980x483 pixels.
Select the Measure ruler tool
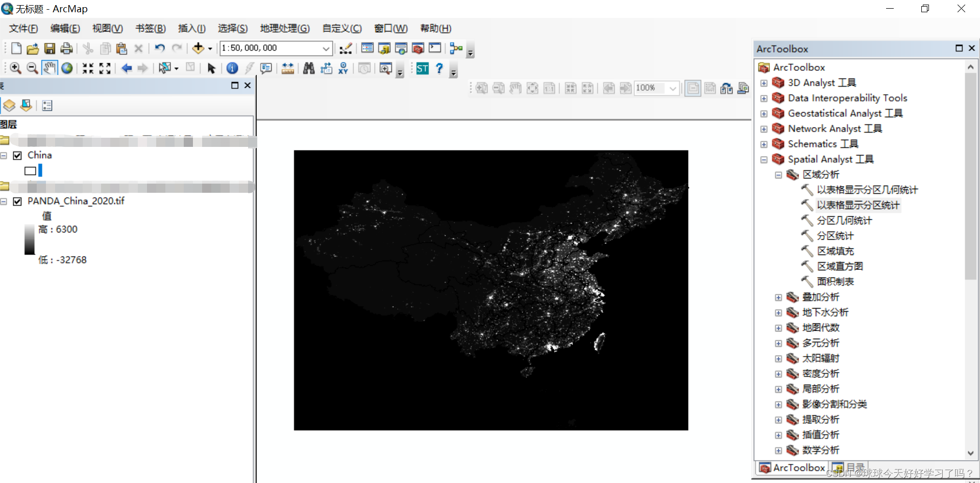288,68
